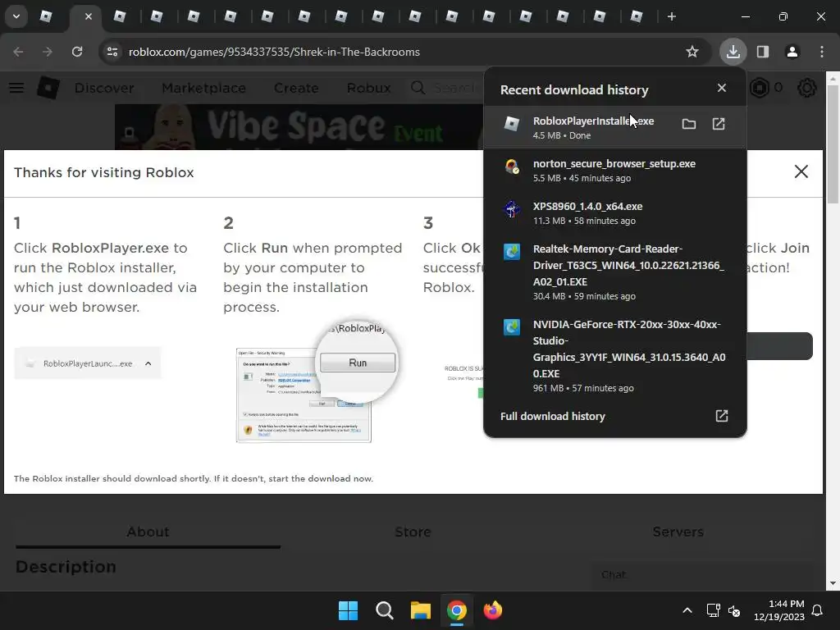Close the Thanks for visiting Roblox dialog
Image resolution: width=840 pixels, height=630 pixels.
[x=801, y=171]
